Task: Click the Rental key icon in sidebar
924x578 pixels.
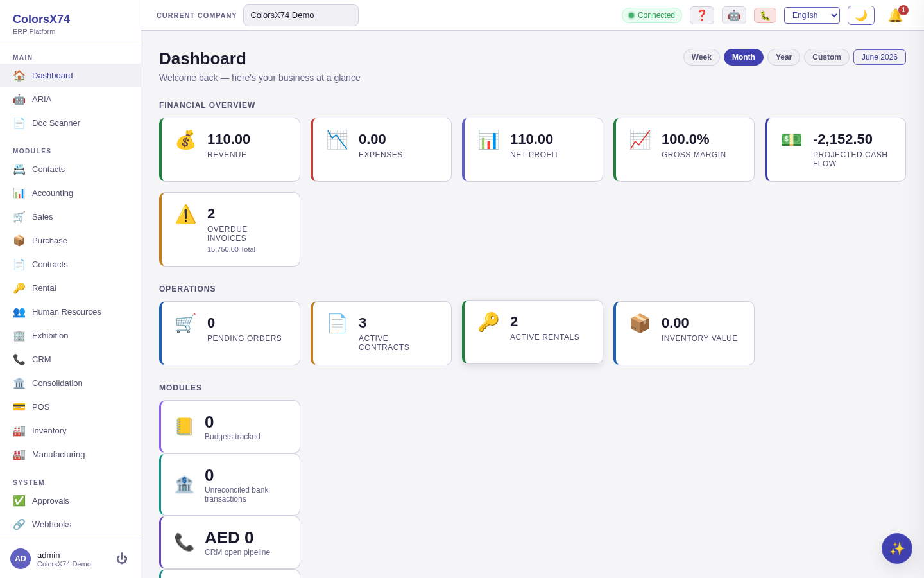Action: 19,288
